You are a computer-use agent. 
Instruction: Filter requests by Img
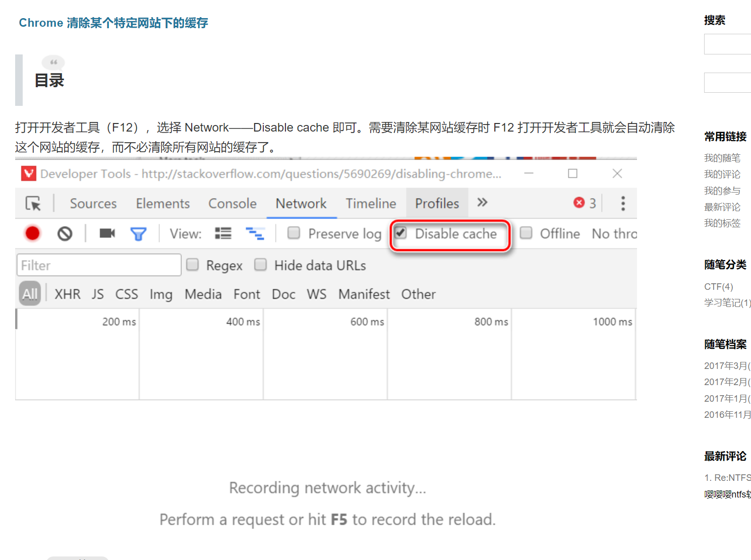[161, 294]
